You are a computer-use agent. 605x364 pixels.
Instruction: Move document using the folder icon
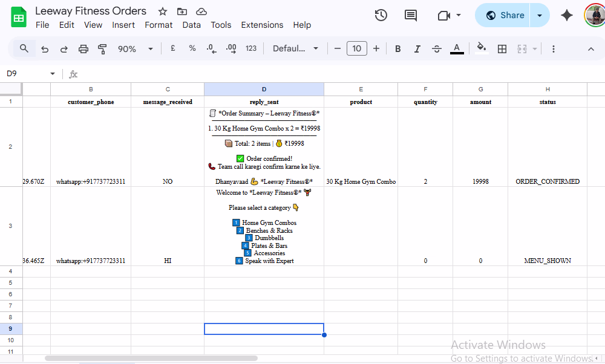pyautogui.click(x=181, y=11)
